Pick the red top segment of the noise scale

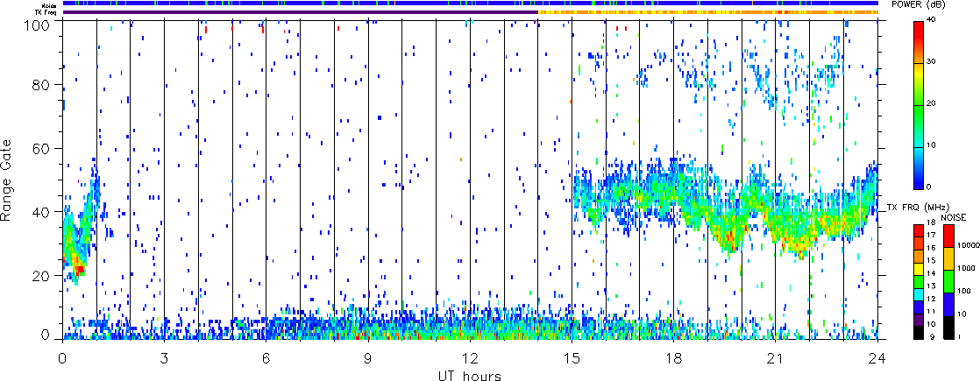click(x=949, y=236)
